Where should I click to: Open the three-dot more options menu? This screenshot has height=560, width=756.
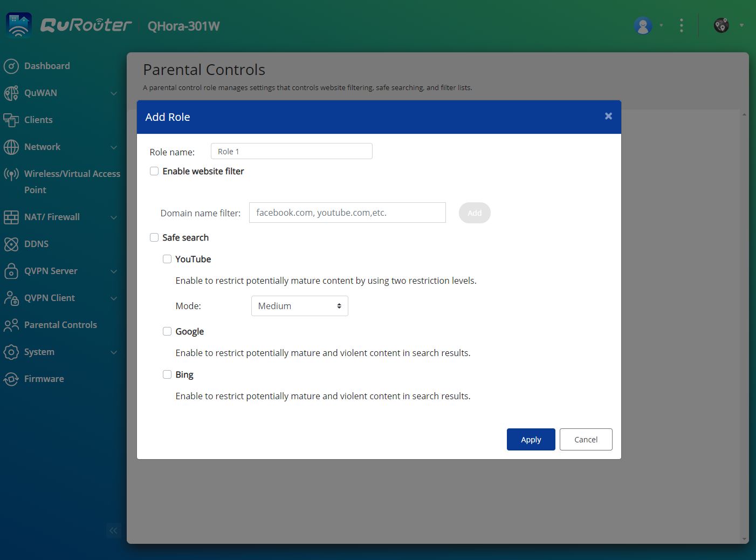(x=682, y=25)
